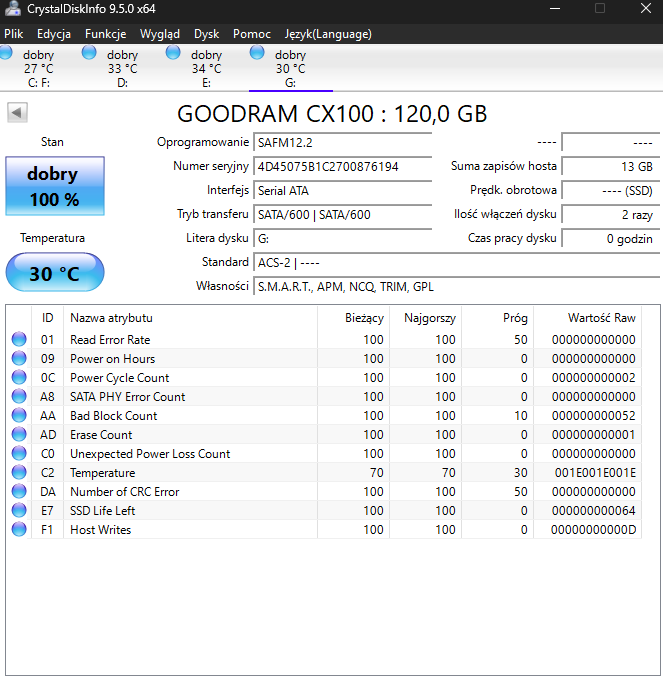This screenshot has height=677, width=663.
Task: Click the 30 °C temperature button
Action: (55, 272)
